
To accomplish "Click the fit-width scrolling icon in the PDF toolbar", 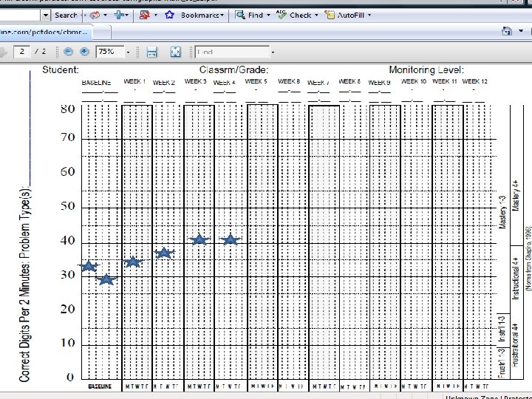I will tap(152, 52).
